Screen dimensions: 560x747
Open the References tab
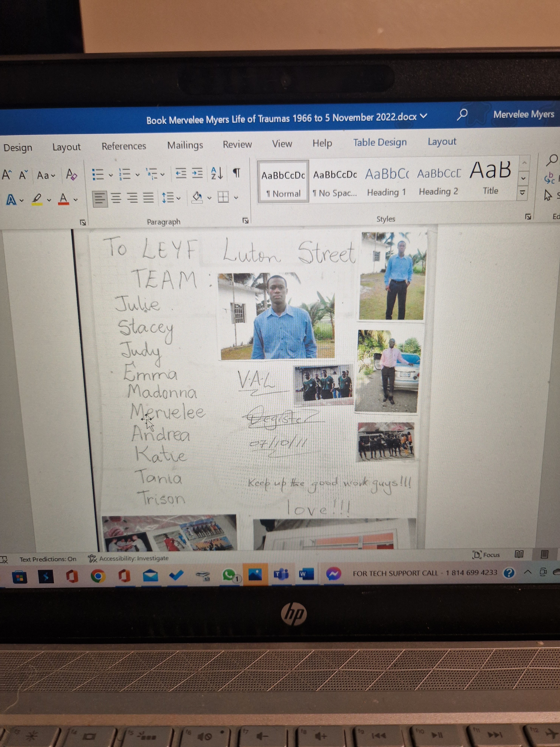[124, 146]
